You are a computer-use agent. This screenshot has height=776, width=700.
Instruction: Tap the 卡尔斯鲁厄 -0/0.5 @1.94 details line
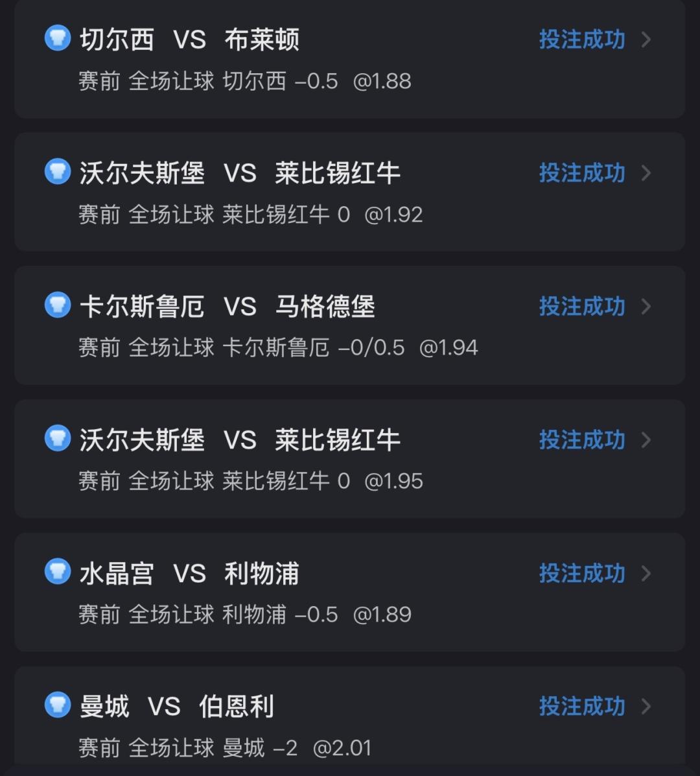278,347
